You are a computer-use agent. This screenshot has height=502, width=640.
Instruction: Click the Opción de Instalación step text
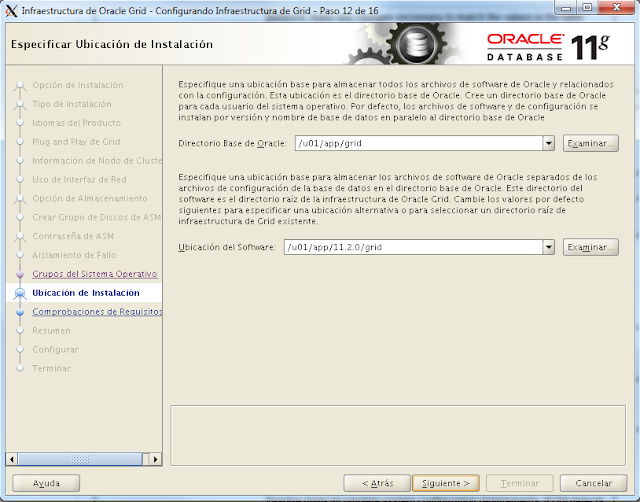pos(78,85)
